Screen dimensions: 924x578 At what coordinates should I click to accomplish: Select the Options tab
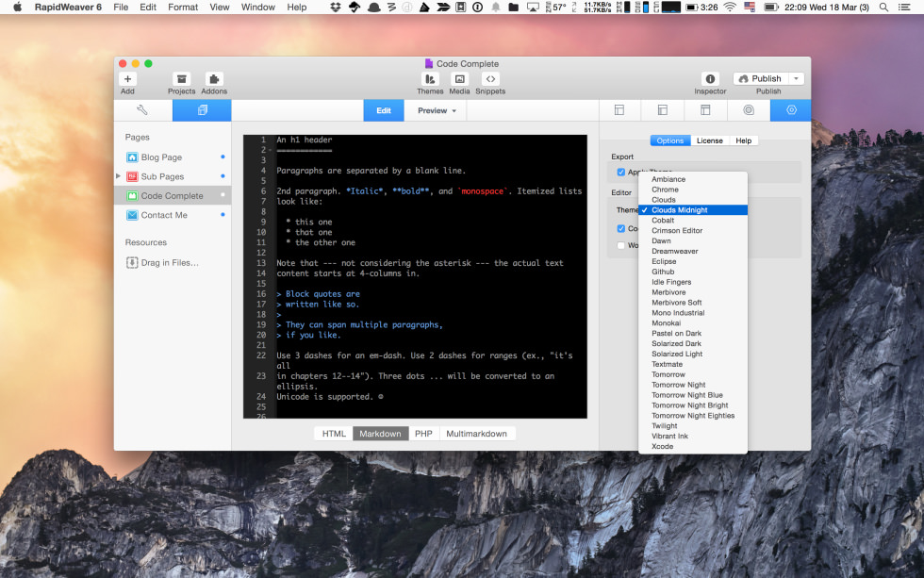pos(670,140)
